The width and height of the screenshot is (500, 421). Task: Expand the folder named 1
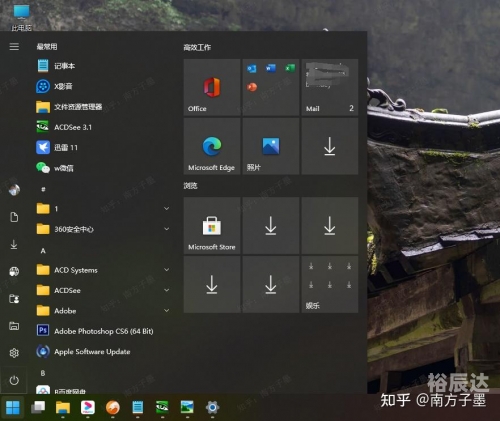pyautogui.click(x=167, y=209)
